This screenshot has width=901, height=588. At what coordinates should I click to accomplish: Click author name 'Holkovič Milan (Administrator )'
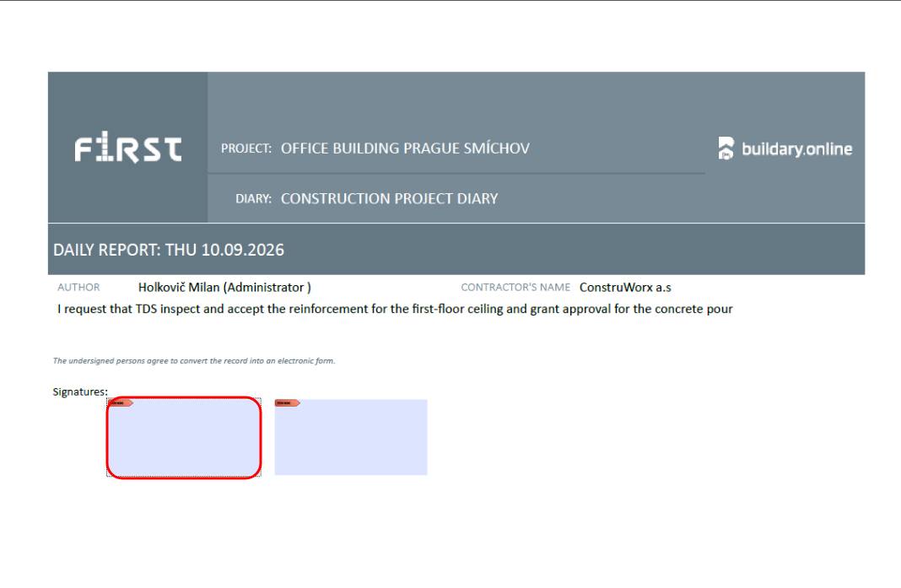tap(224, 288)
